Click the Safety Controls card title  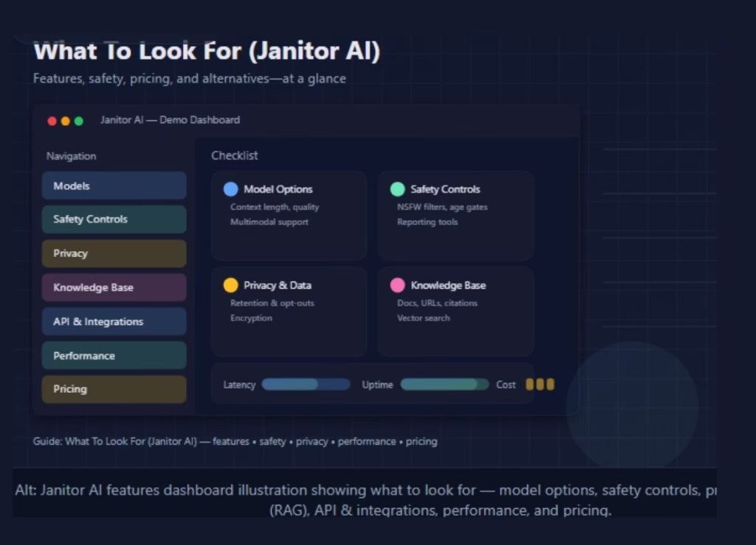445,189
